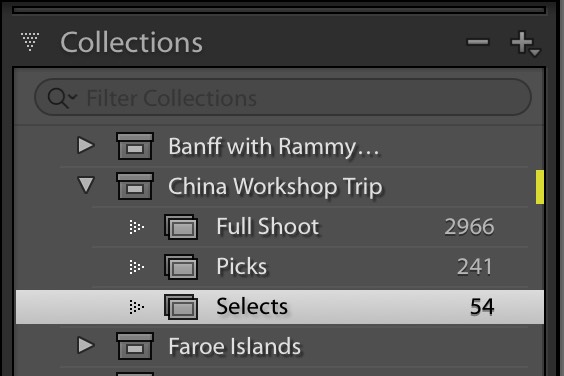The width and height of the screenshot is (564, 376).
Task: Expand the Faroe Islands collection set
Action: point(86,345)
